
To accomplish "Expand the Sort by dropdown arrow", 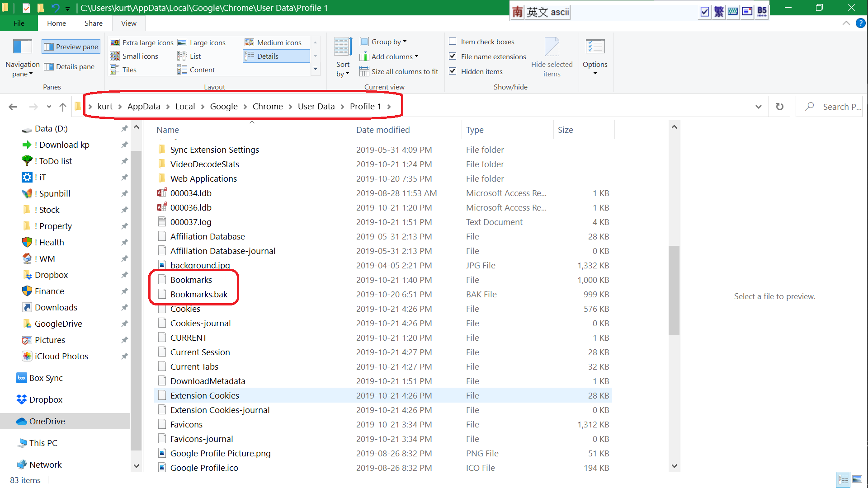I will click(348, 73).
